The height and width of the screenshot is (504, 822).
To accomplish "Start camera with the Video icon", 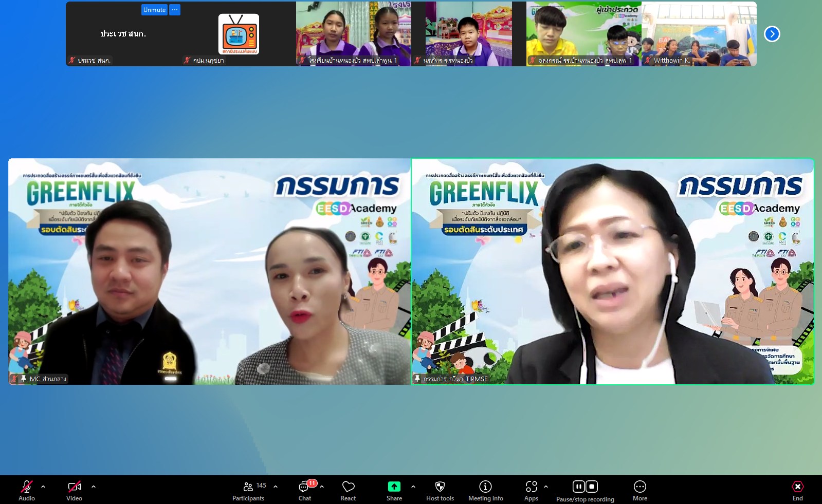I will point(74,487).
